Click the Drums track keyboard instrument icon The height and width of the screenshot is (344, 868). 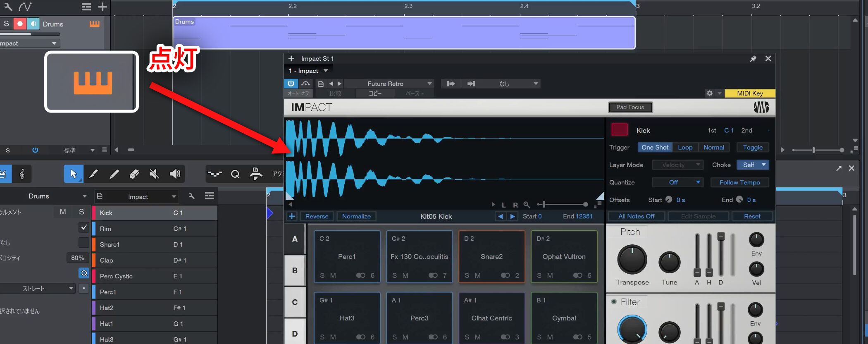point(95,24)
